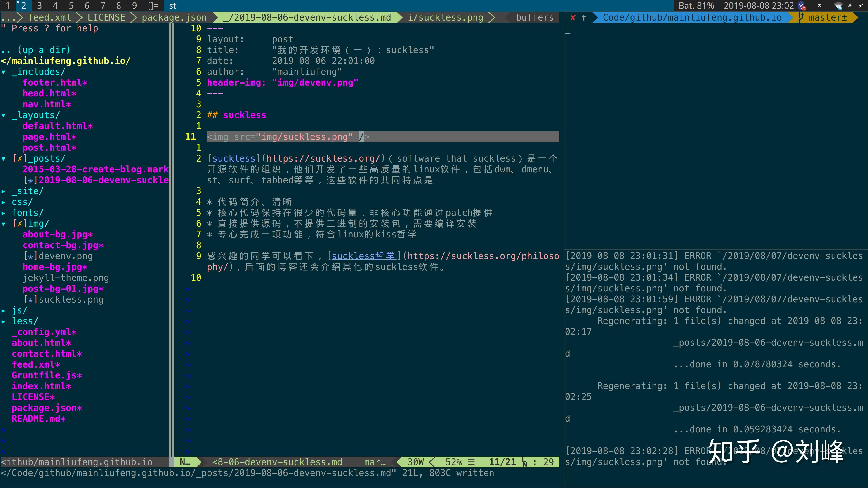Click the 52% file position indicator
The height and width of the screenshot is (488, 868).
pyautogui.click(x=453, y=462)
